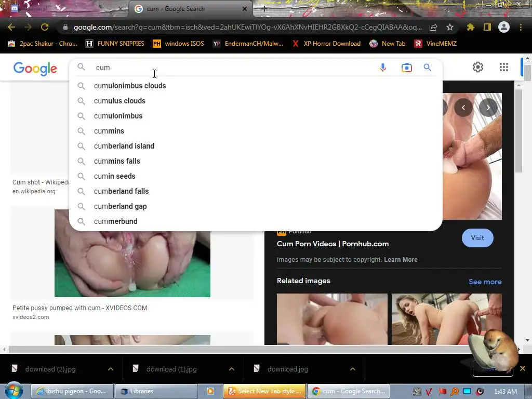
Task: Click the system tray clock 1:43 AM
Action: (x=505, y=392)
